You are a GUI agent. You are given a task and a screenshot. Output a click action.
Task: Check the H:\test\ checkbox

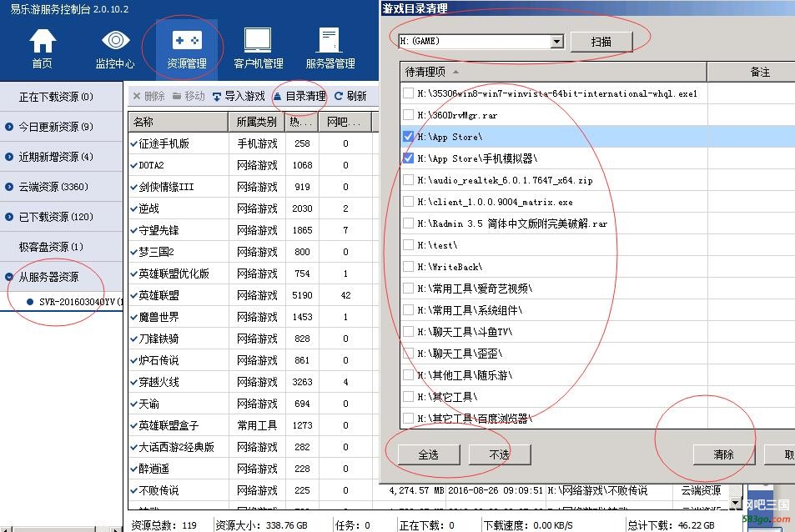(x=408, y=245)
